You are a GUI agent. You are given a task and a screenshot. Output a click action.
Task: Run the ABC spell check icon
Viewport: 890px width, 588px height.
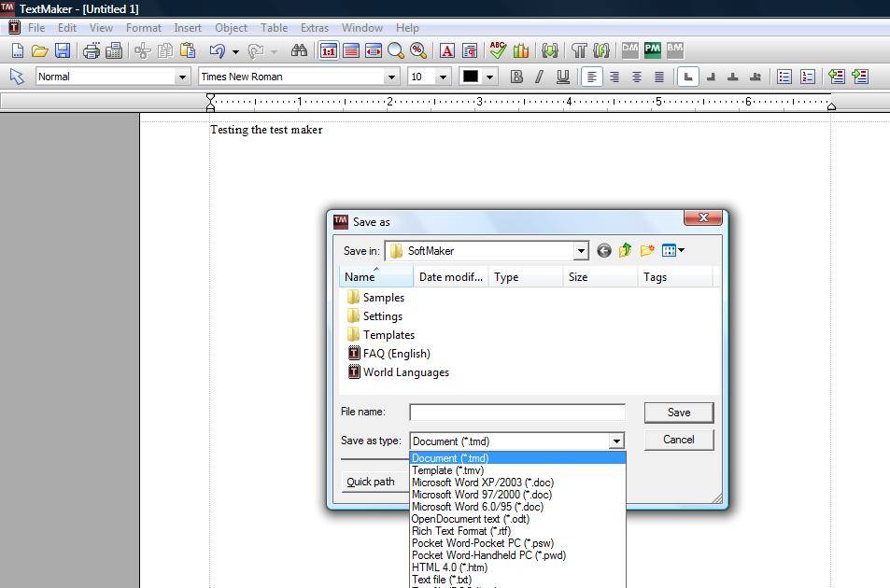498,50
